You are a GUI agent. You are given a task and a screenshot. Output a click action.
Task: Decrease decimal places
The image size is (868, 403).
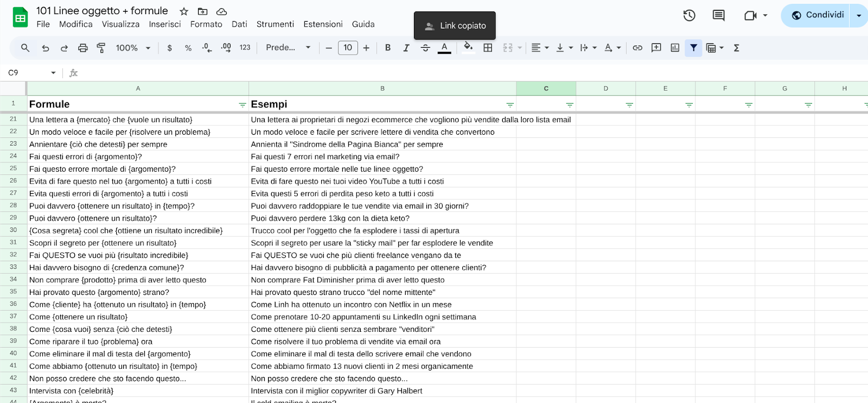207,48
